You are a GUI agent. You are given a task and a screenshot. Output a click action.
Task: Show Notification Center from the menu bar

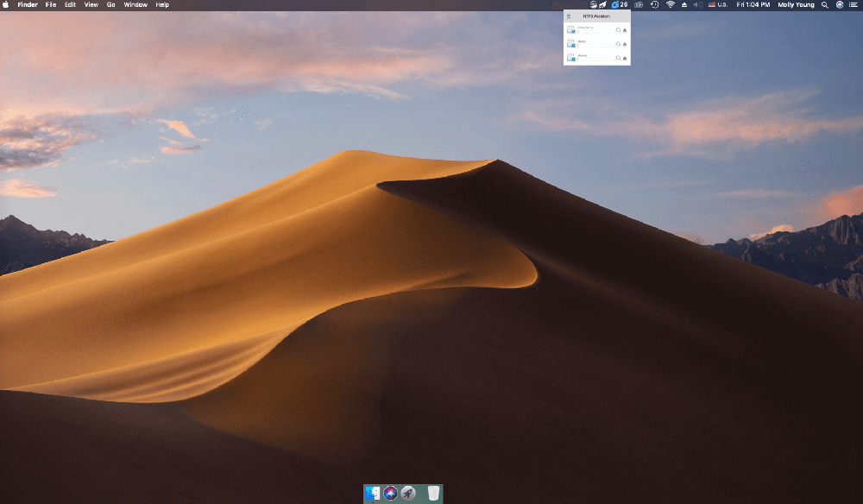coord(853,4)
